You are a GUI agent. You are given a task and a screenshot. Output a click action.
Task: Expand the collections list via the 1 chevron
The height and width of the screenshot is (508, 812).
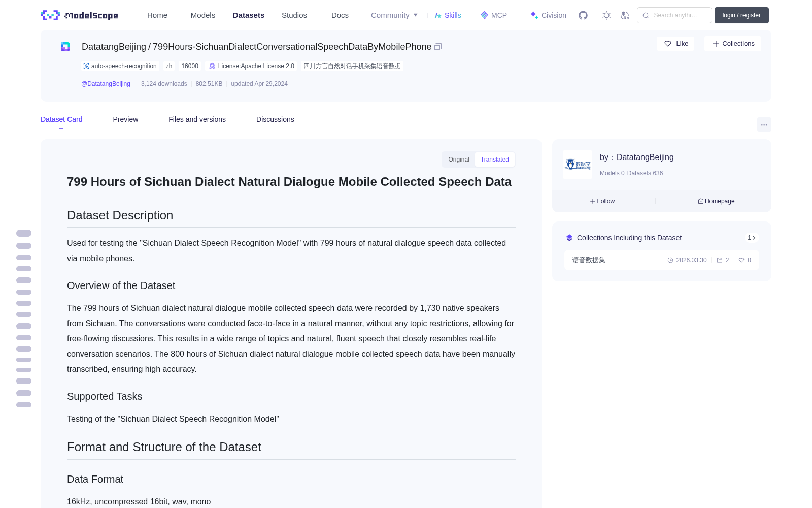click(x=752, y=238)
